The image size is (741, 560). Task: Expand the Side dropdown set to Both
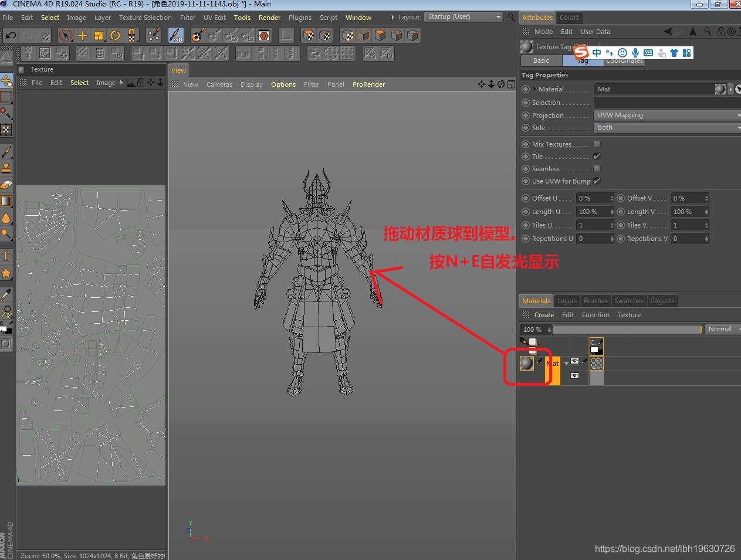click(666, 128)
